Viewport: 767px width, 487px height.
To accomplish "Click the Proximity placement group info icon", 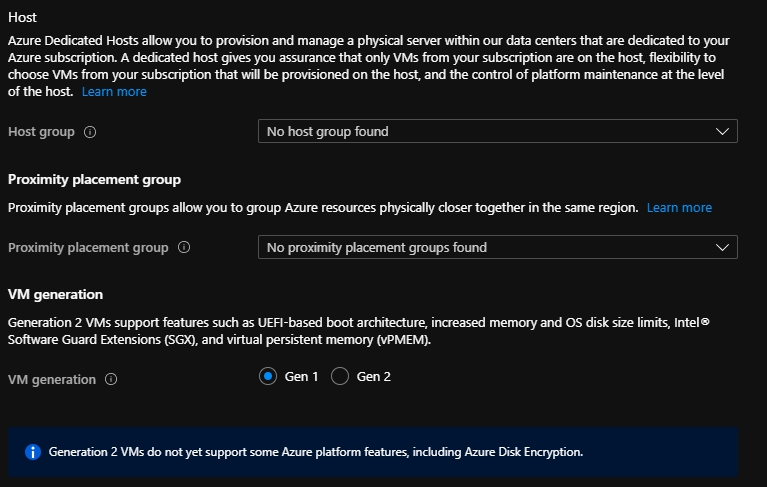I will (184, 248).
